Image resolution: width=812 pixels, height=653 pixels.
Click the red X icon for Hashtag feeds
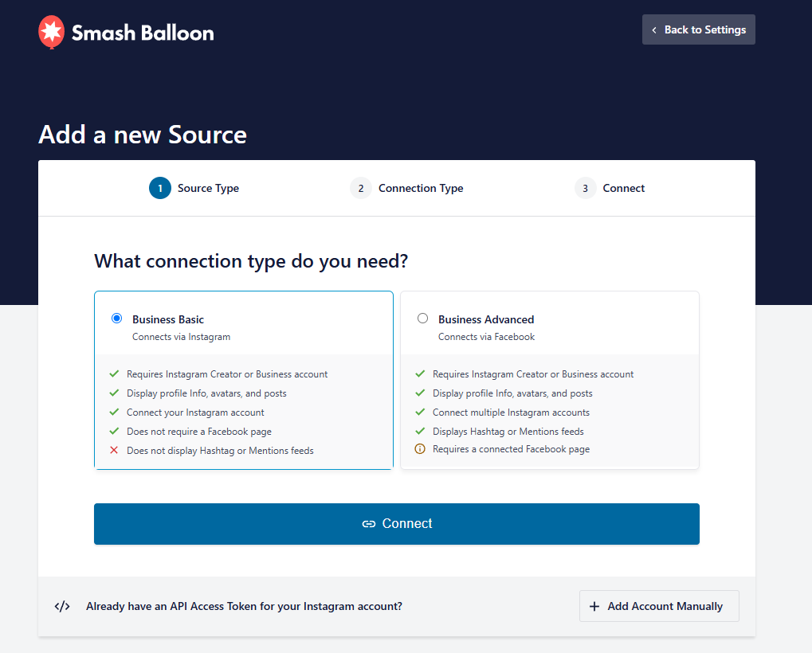point(114,451)
